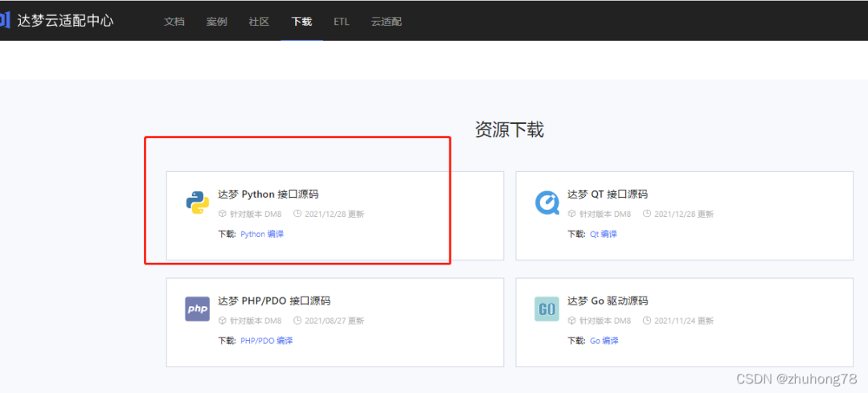Click the 2021/08/27 更新 date text
The image size is (868, 393).
334,321
